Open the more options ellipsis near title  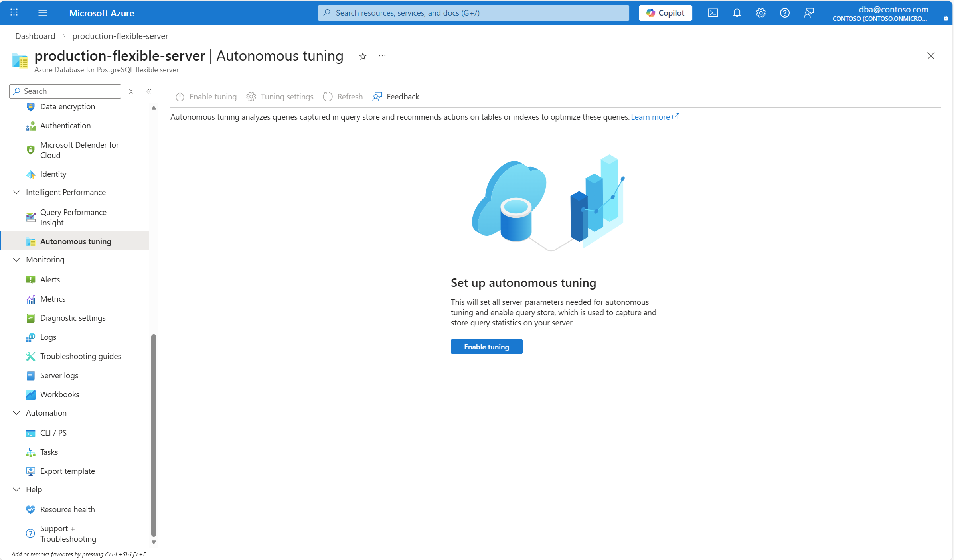pos(382,56)
